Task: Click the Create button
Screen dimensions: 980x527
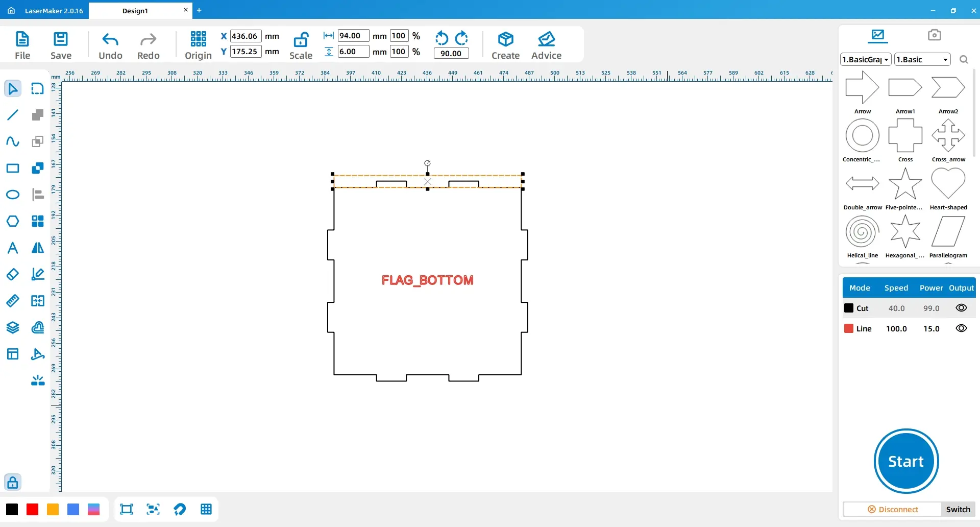Action: [x=505, y=45]
